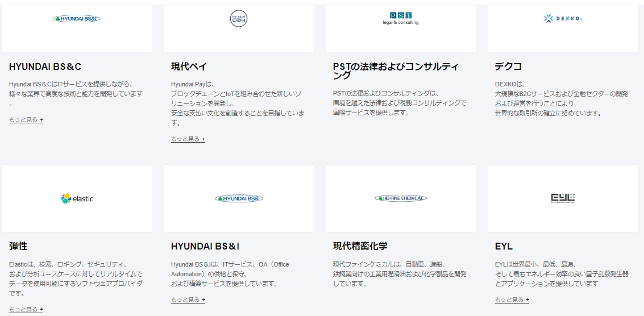Select the PSTの法律およびコンサルティング heading

pos(396,71)
